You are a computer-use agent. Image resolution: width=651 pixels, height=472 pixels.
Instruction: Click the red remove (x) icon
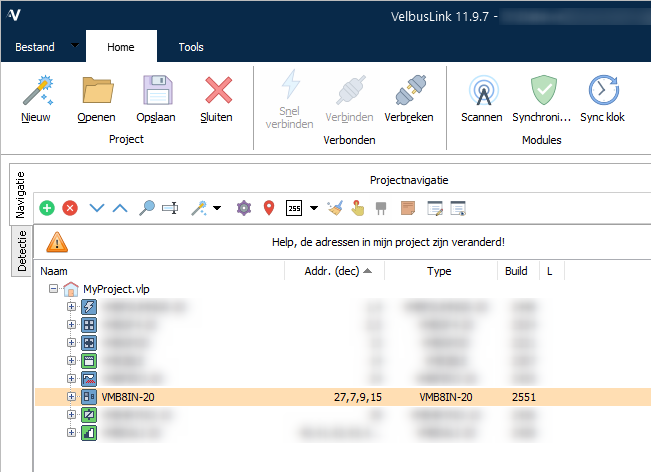click(x=70, y=208)
